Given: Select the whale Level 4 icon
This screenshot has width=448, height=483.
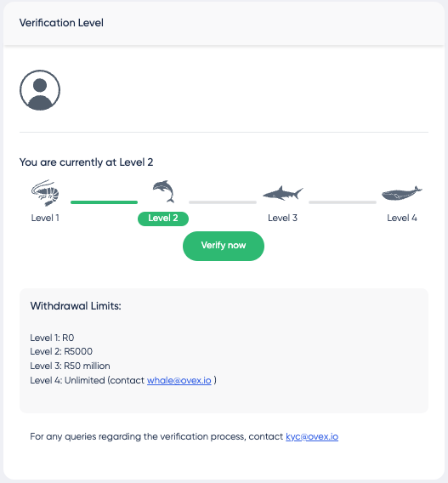Looking at the screenshot, I should [x=402, y=193].
